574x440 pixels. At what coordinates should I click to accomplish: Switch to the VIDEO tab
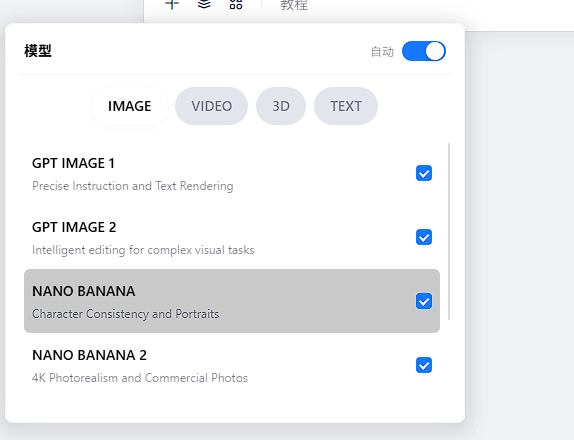pos(212,106)
